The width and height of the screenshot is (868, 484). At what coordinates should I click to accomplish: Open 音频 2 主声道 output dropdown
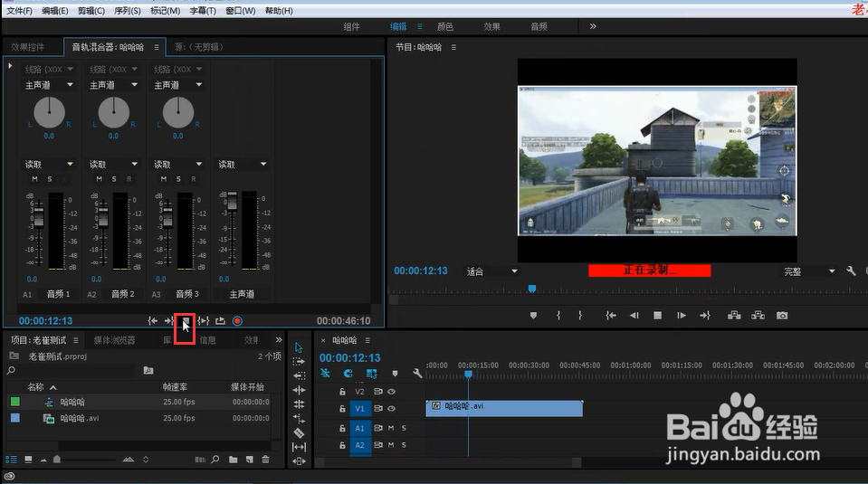click(x=113, y=85)
